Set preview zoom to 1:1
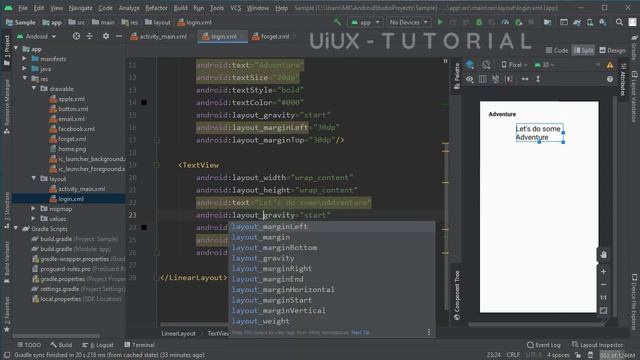 click(x=603, y=298)
